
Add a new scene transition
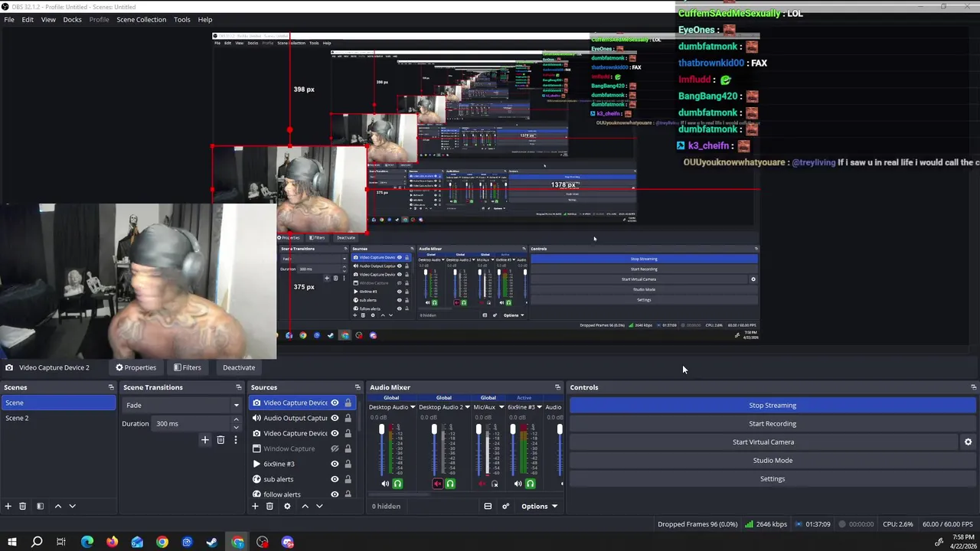[204, 440]
